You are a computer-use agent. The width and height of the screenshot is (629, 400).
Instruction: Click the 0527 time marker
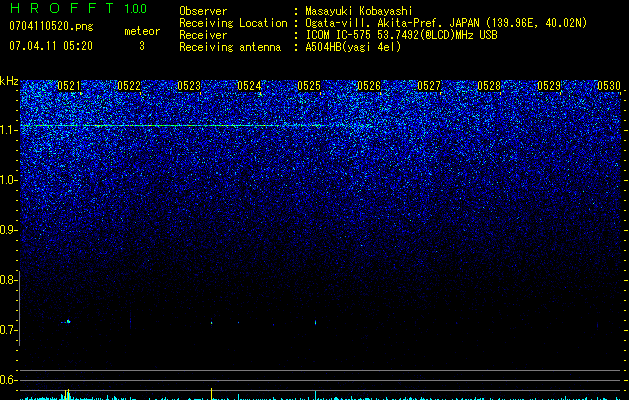click(429, 86)
